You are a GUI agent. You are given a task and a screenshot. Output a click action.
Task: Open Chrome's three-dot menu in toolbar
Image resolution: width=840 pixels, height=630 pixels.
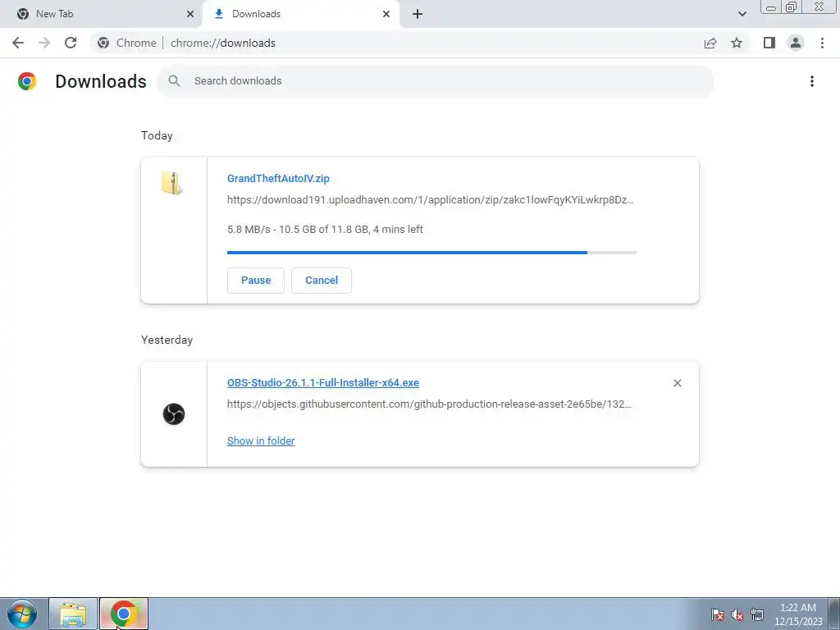[x=822, y=43]
